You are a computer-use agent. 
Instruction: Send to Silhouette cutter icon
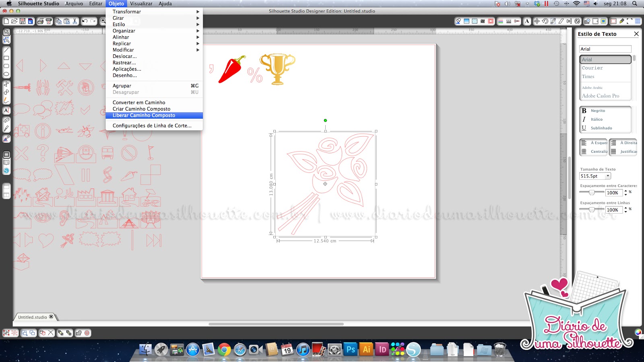click(49, 21)
